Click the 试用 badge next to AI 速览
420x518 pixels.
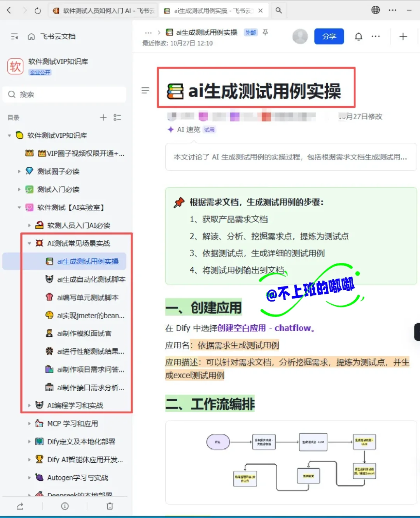(209, 130)
